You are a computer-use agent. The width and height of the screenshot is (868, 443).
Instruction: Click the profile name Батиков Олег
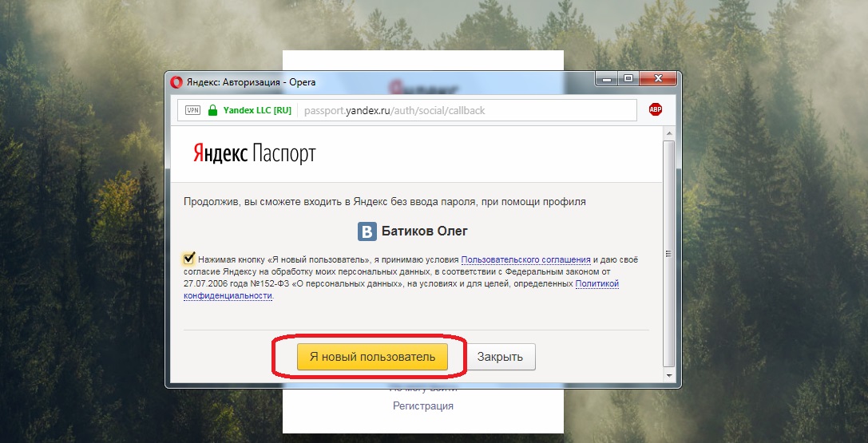tap(425, 231)
